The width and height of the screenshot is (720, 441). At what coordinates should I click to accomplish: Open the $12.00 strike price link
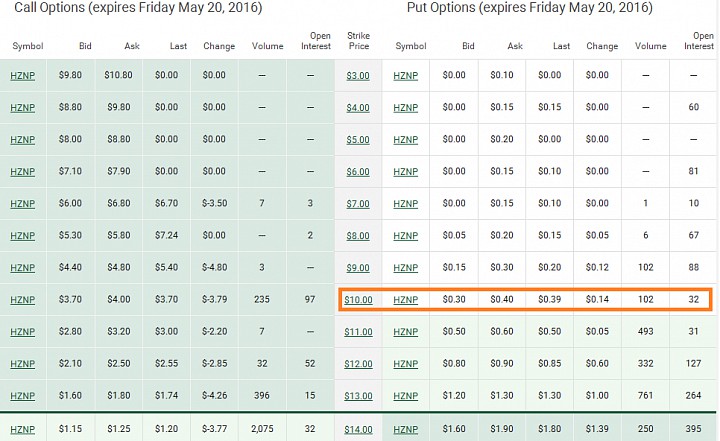[358, 364]
